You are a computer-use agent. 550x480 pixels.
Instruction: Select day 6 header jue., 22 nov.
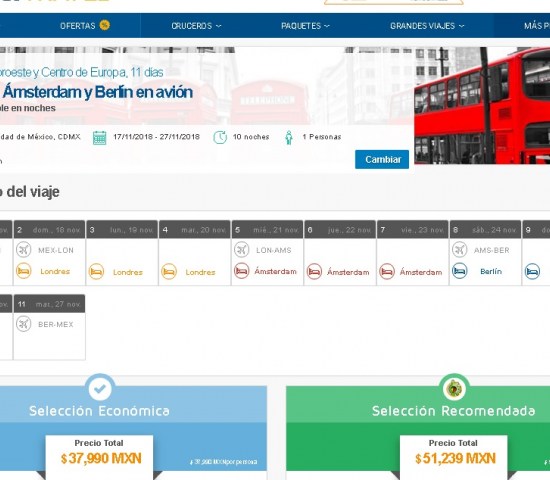pos(340,229)
